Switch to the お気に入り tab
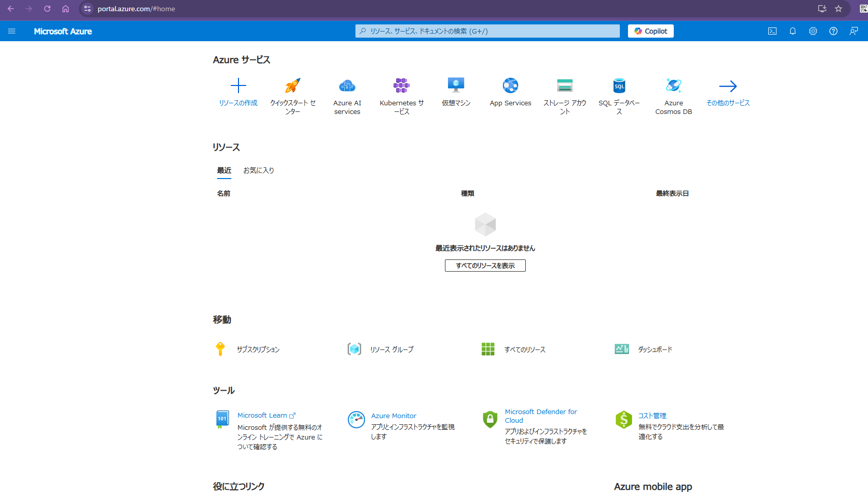The height and width of the screenshot is (498, 868). tap(259, 170)
